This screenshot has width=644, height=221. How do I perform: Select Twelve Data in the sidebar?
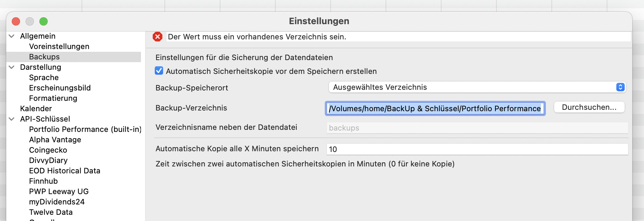click(x=51, y=212)
